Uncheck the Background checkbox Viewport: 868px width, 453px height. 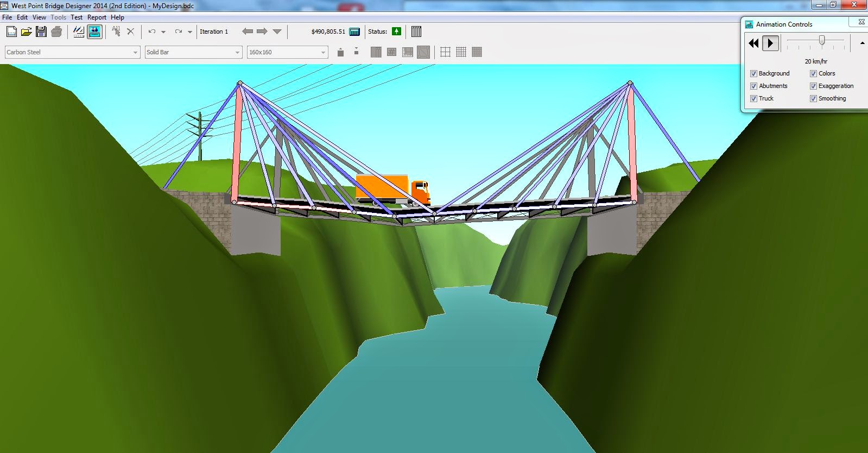pyautogui.click(x=753, y=73)
